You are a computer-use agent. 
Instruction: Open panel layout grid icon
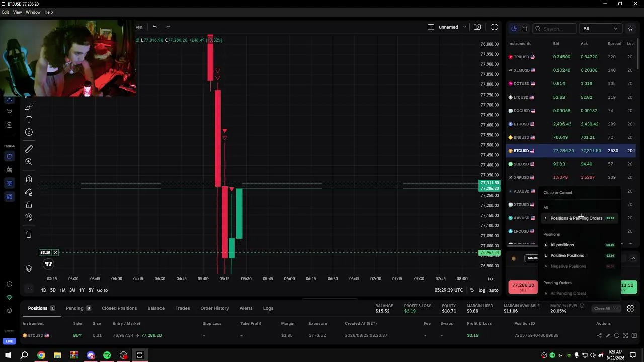[630, 309]
